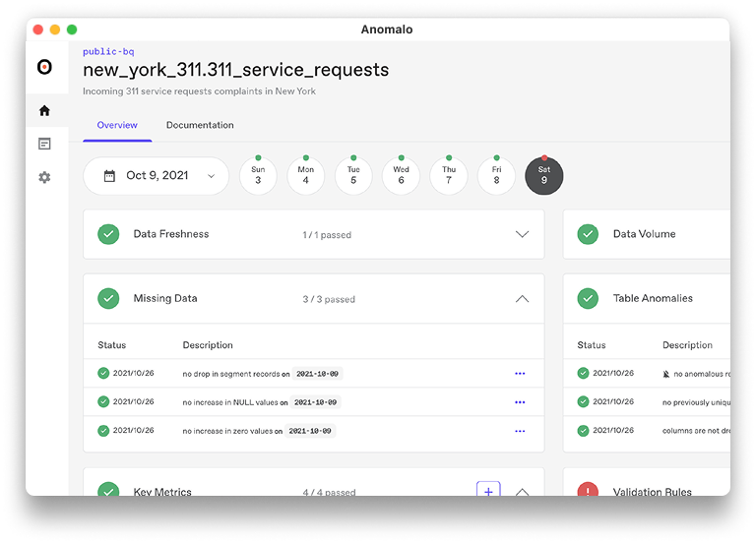
Task: Switch to the Overview tab
Action: pyautogui.click(x=117, y=125)
